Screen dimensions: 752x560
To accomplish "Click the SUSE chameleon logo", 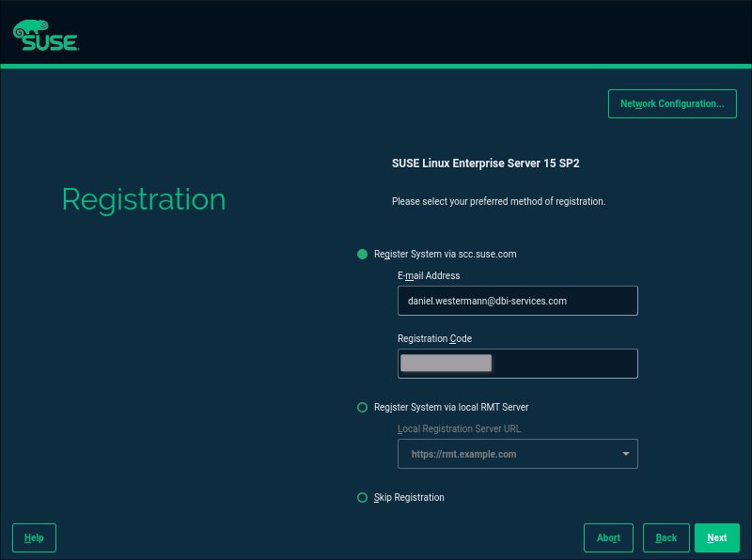I will pos(45,36).
